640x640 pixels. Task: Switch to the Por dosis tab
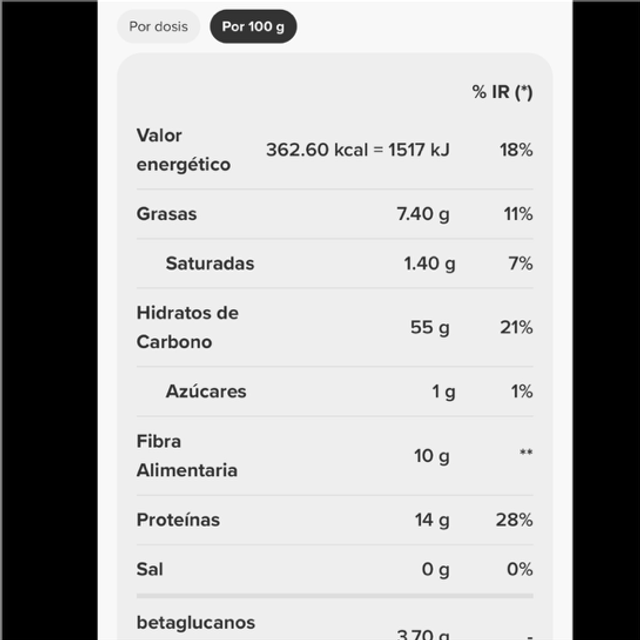pyautogui.click(x=158, y=27)
